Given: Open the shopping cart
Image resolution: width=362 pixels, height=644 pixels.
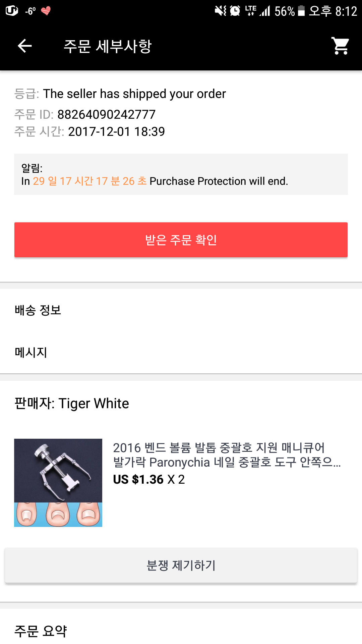Looking at the screenshot, I should [340, 46].
